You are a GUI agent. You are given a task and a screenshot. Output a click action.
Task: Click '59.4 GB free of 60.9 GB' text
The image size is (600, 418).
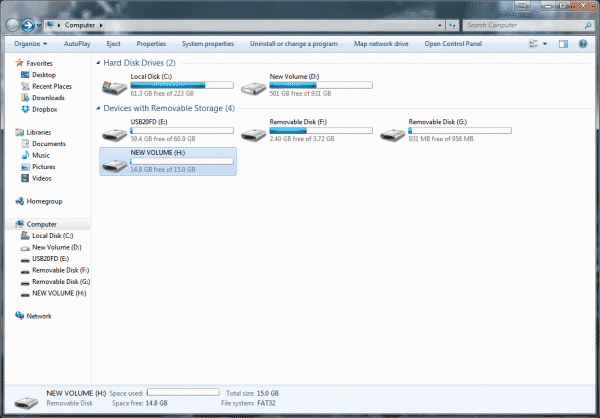pyautogui.click(x=163, y=139)
